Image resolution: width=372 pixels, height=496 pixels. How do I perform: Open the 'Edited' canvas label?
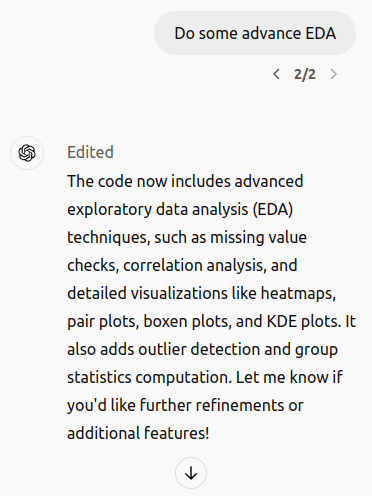[x=90, y=152]
